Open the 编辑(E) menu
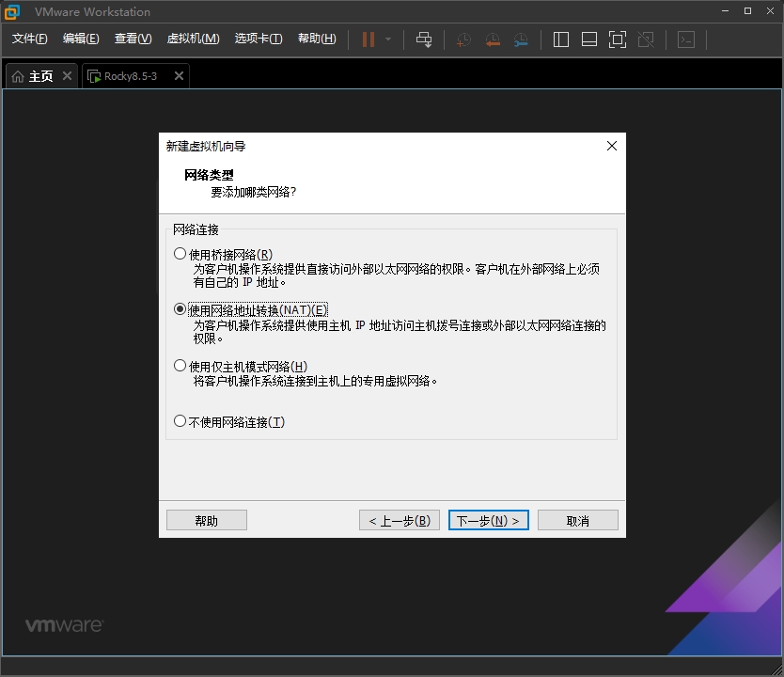This screenshot has width=784, height=677. pyautogui.click(x=81, y=39)
